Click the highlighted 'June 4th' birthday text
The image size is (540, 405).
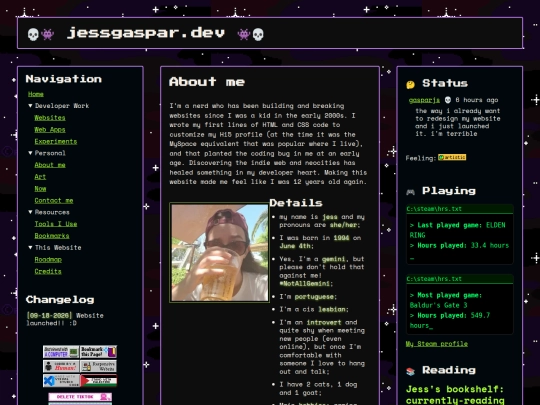(x=295, y=246)
